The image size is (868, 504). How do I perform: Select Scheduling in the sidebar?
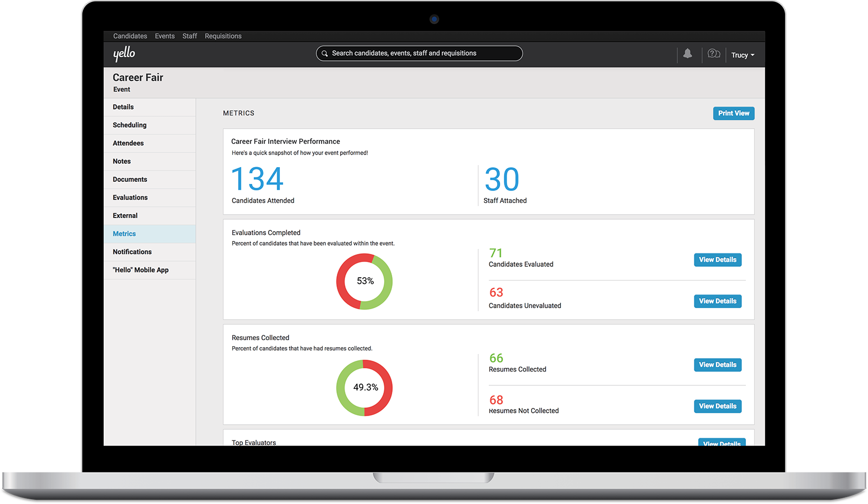coord(150,125)
